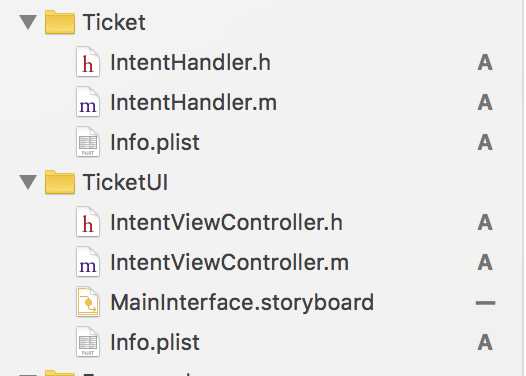Click the MainInterface.storyboard file icon
Viewport: 526px width, 376px height.
(x=88, y=302)
